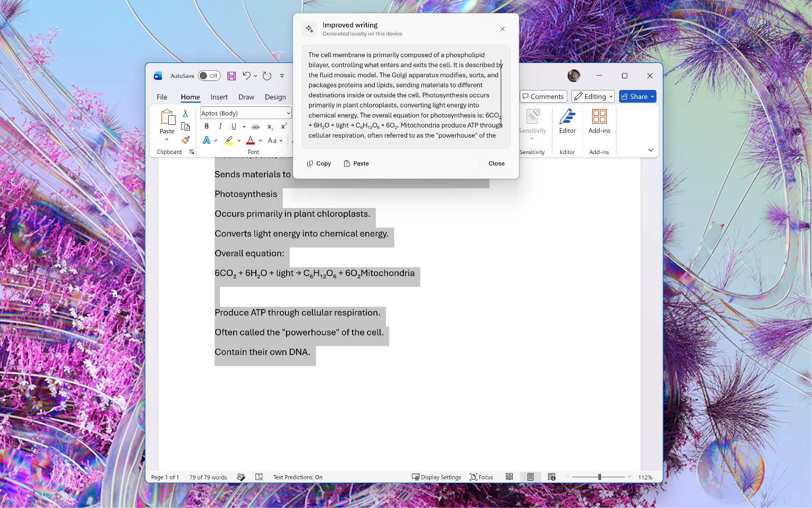The image size is (812, 508).
Task: Open font color dropdown arrow
Action: pyautogui.click(x=261, y=140)
